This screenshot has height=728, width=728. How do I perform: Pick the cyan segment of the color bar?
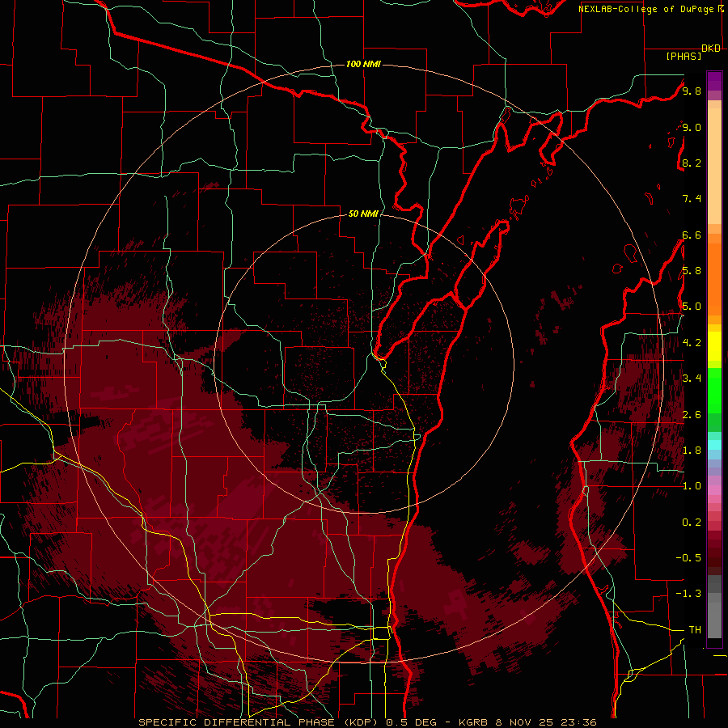[x=714, y=445]
